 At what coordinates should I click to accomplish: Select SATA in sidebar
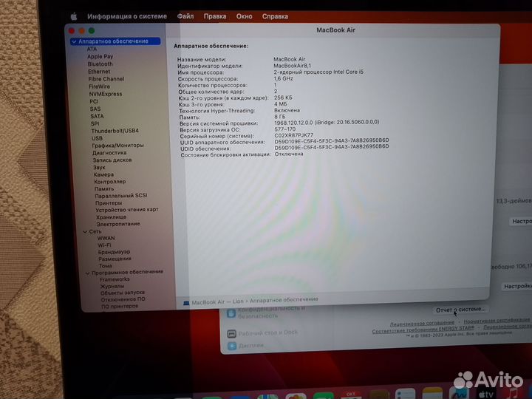[97, 116]
